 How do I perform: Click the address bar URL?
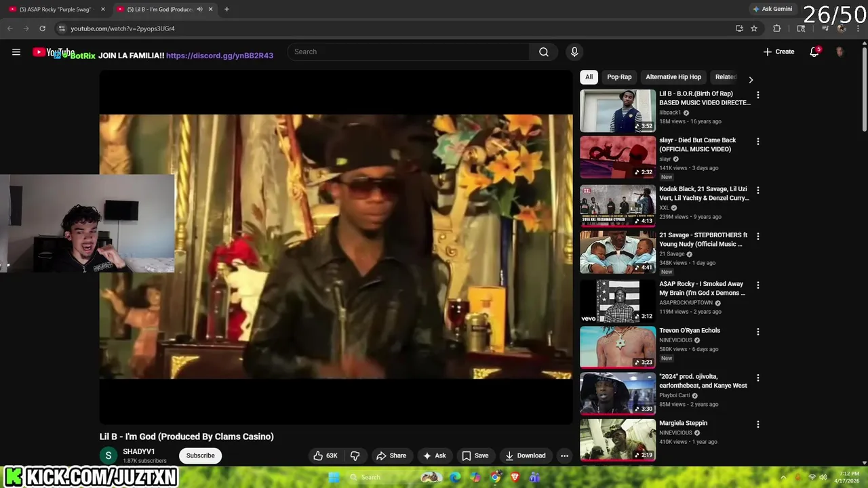tap(123, 28)
